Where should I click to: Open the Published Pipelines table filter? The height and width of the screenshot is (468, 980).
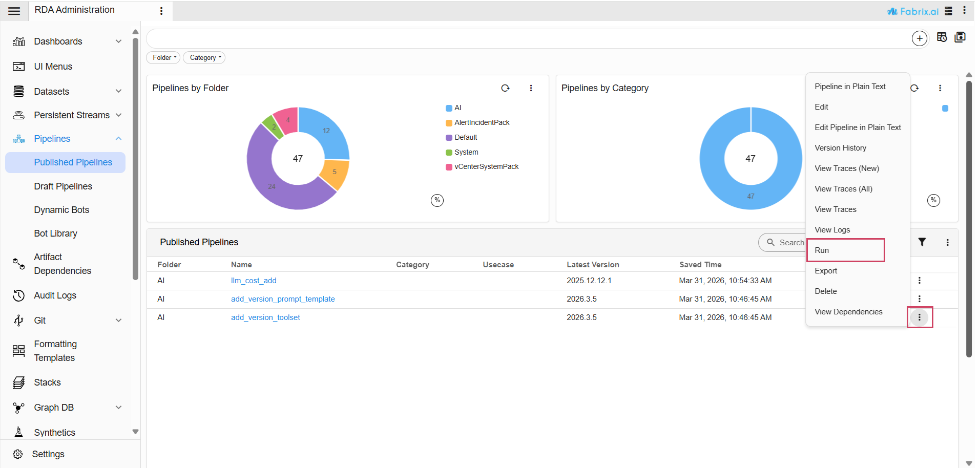[x=922, y=242]
